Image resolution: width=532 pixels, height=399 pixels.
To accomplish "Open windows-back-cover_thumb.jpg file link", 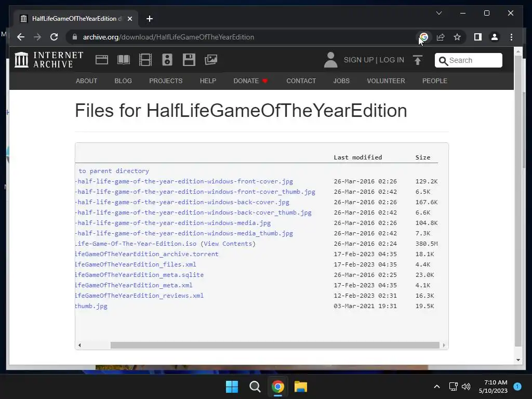I will point(193,212).
